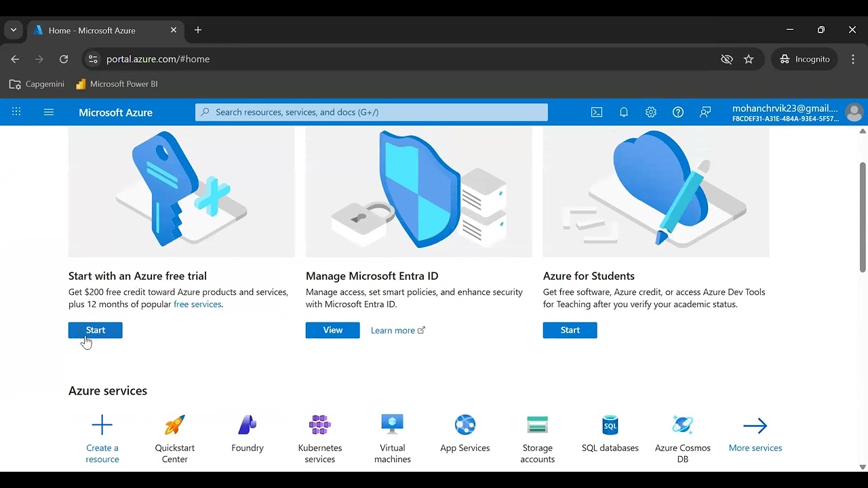Click the Microsoft Azure home title

pos(115,113)
